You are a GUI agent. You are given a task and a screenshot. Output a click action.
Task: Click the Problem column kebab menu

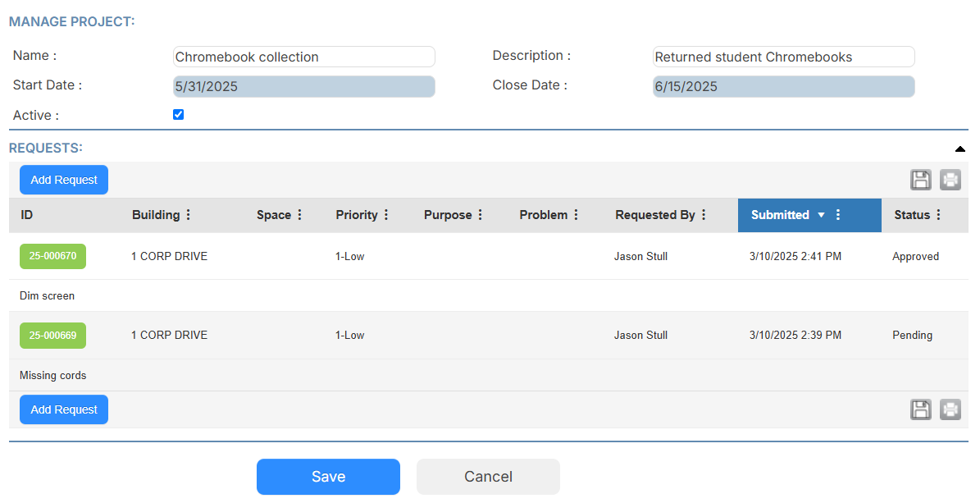click(x=575, y=215)
